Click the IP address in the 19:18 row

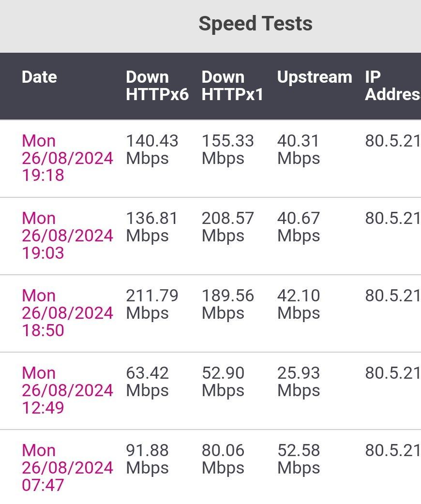[393, 141]
